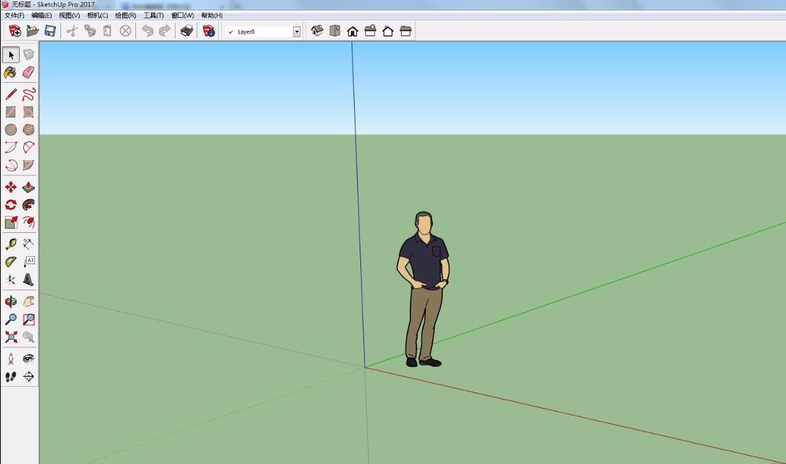
Task: Open Model Info from toolbar
Action: tap(209, 31)
